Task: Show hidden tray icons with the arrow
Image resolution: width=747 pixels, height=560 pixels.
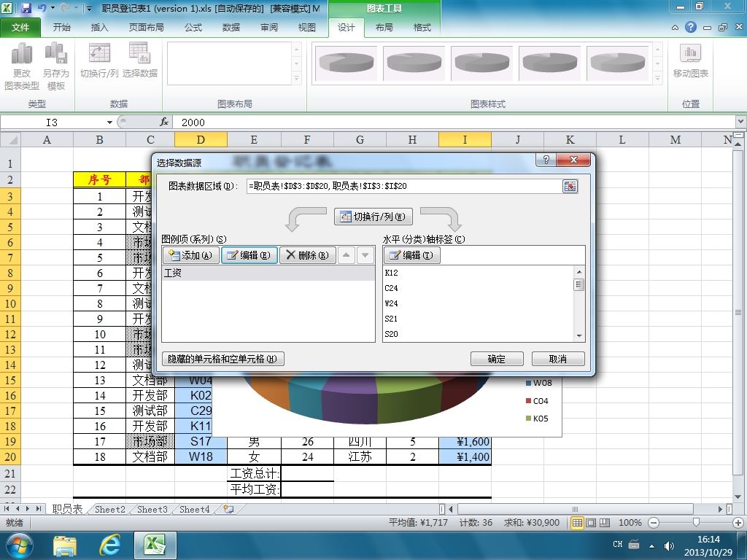Action: (651, 545)
